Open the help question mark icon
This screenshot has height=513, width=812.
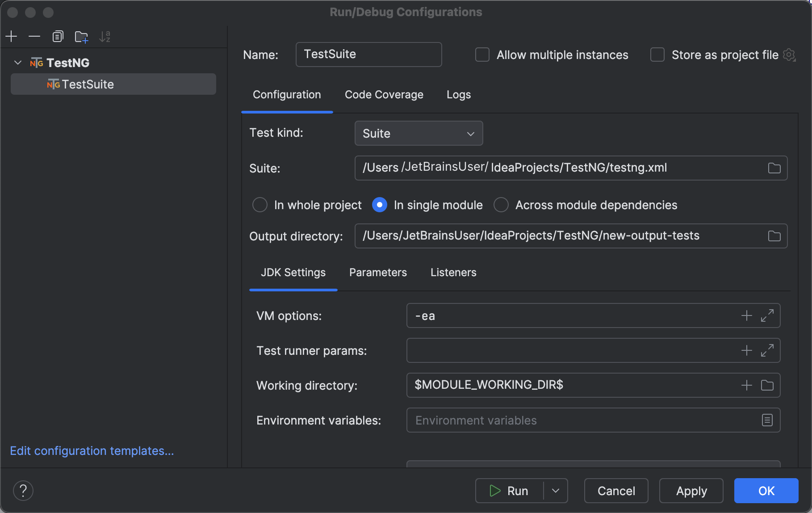[23, 490]
